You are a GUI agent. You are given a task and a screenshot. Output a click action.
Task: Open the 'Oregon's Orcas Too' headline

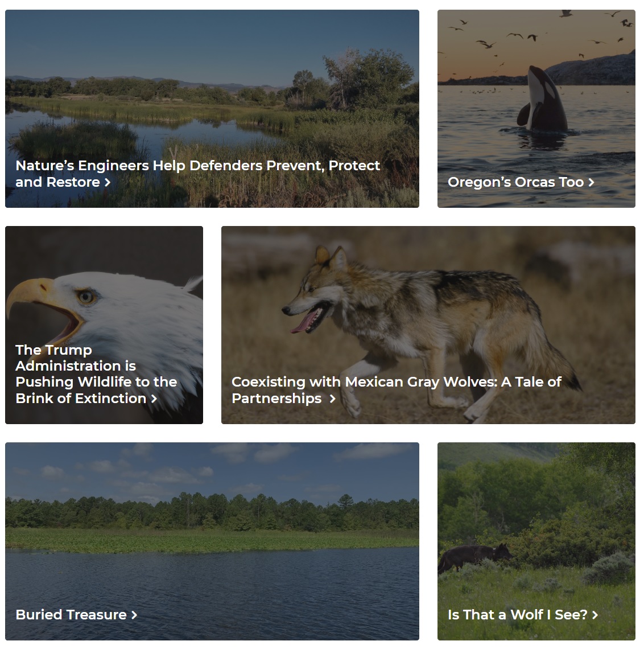515,182
